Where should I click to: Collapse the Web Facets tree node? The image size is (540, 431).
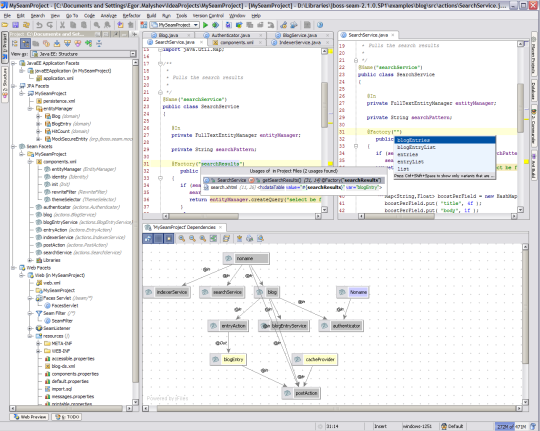click(x=13, y=268)
